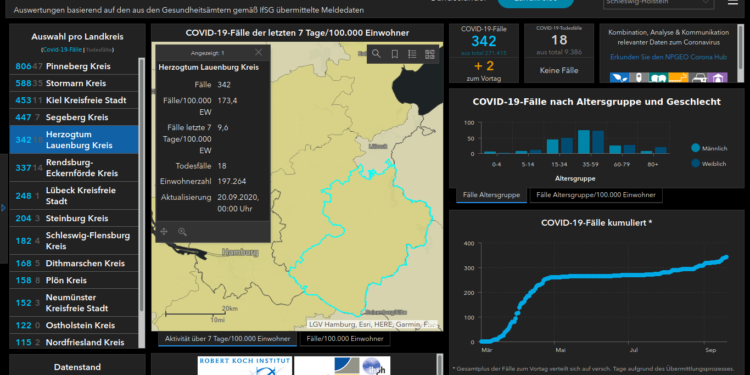
Task: Select Fälle Altersgruppe/100.000 Einwohner tab
Action: (x=596, y=195)
